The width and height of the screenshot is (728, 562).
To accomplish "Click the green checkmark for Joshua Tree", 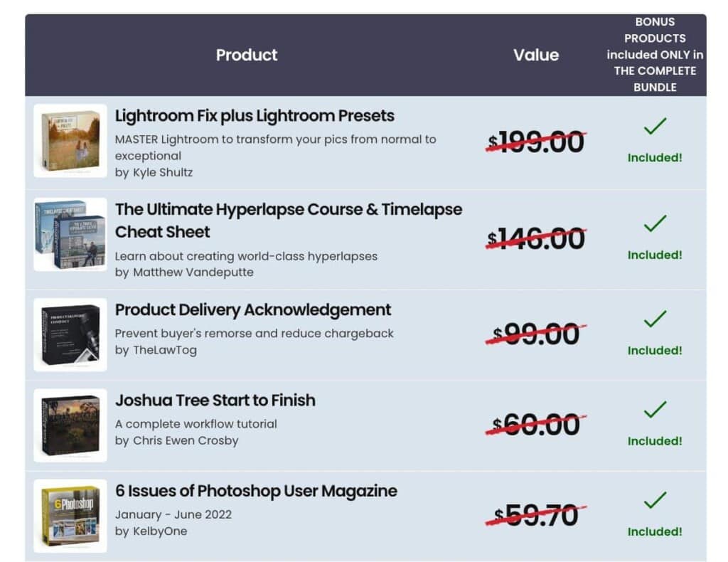I will (655, 409).
